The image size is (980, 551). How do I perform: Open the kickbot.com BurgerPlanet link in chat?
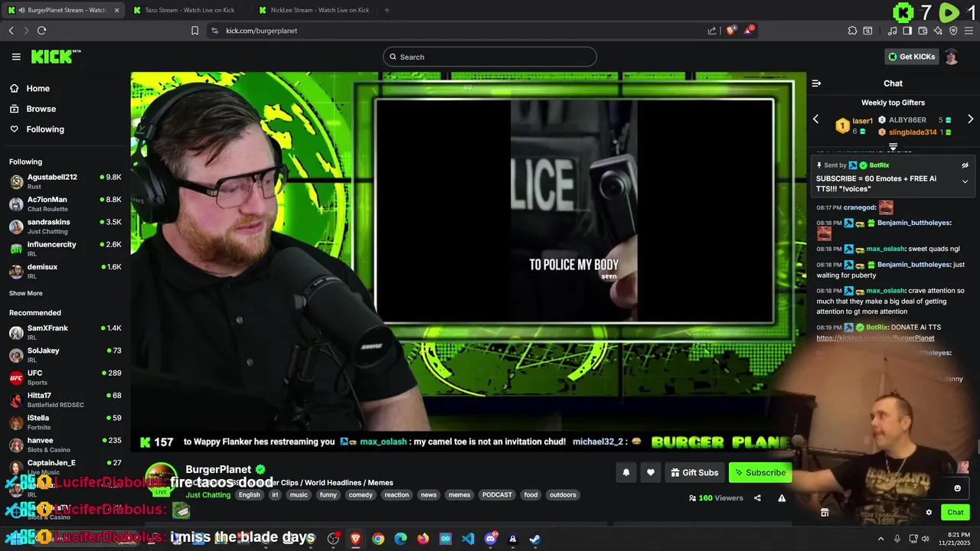tap(875, 338)
